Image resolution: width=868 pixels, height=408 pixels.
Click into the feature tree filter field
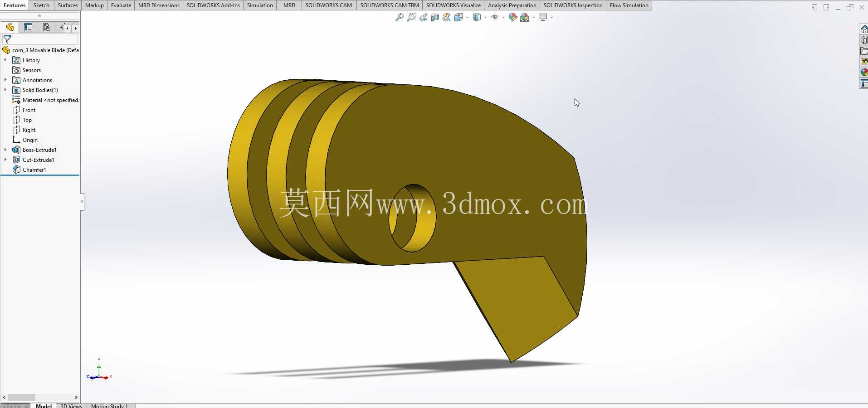pos(45,40)
